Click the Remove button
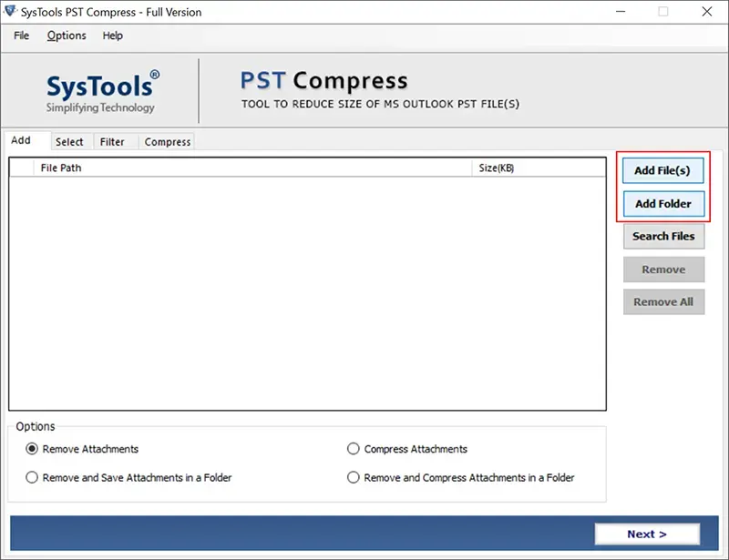Viewport: 729px width, 560px height. (663, 270)
